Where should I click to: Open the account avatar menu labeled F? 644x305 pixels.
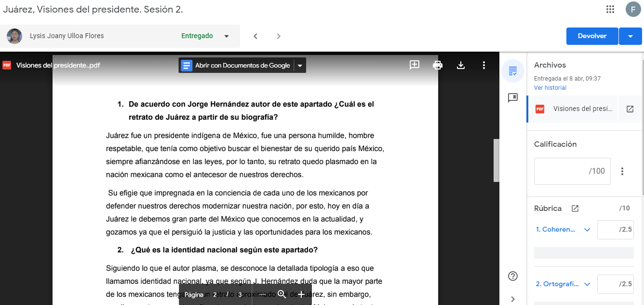[633, 9]
